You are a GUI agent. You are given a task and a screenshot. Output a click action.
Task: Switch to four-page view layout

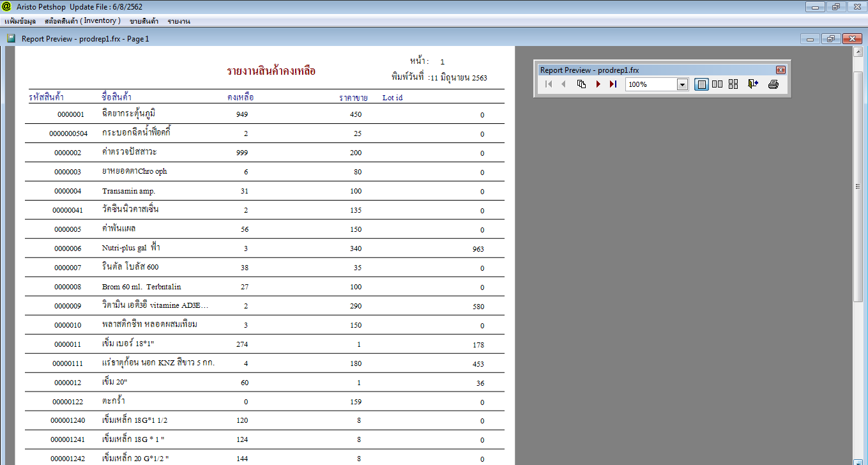(733, 84)
